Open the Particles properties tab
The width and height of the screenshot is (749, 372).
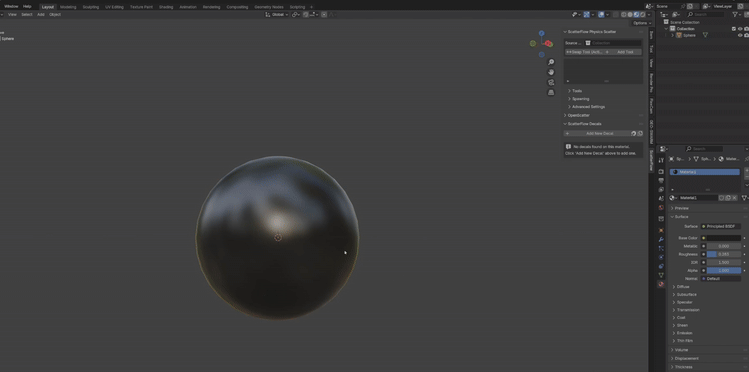(661, 248)
